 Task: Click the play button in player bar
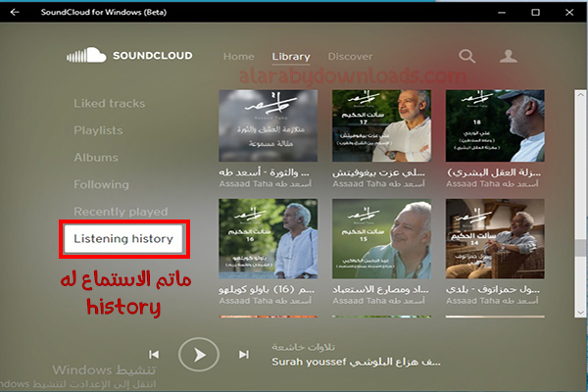pos(199,355)
